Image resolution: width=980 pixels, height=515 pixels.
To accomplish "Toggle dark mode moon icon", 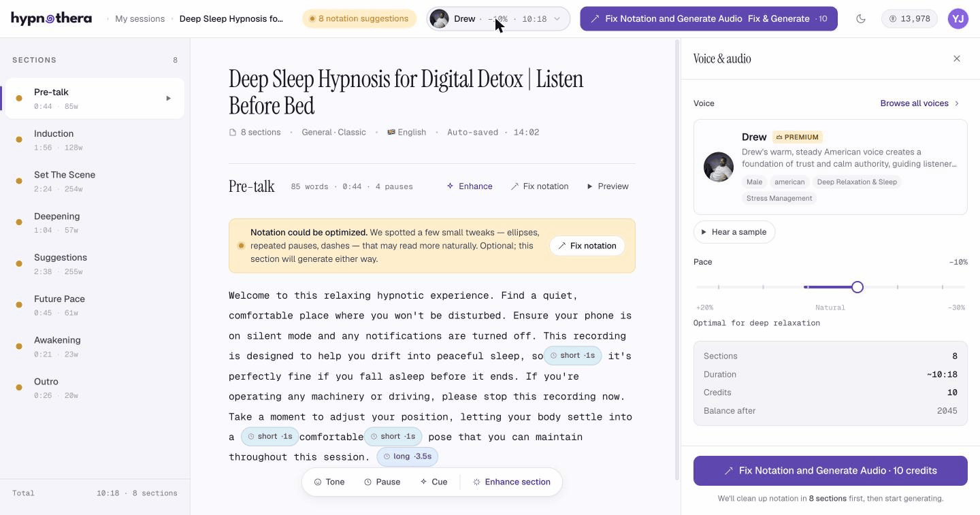I will tap(861, 19).
